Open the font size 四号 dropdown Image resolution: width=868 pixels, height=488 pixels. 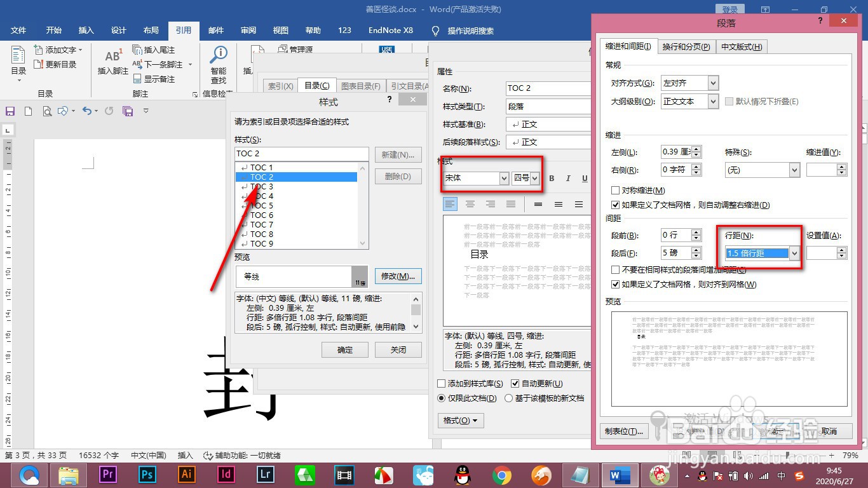[x=535, y=179]
